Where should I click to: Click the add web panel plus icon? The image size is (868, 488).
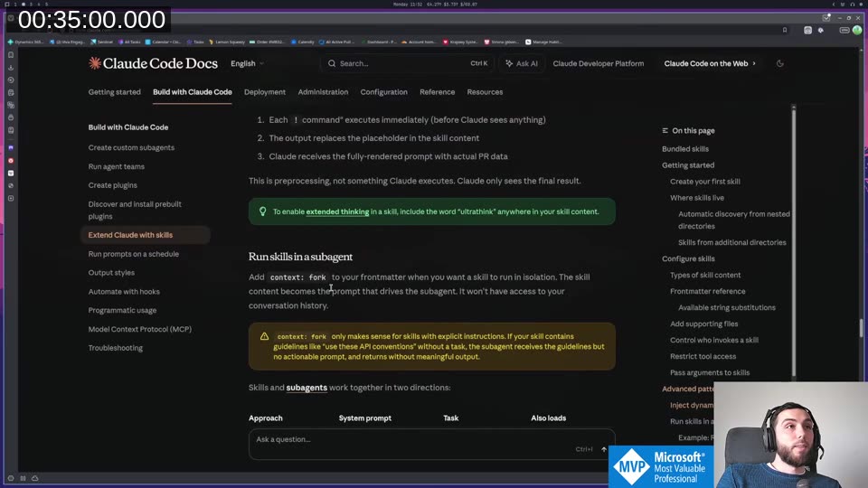click(x=11, y=198)
